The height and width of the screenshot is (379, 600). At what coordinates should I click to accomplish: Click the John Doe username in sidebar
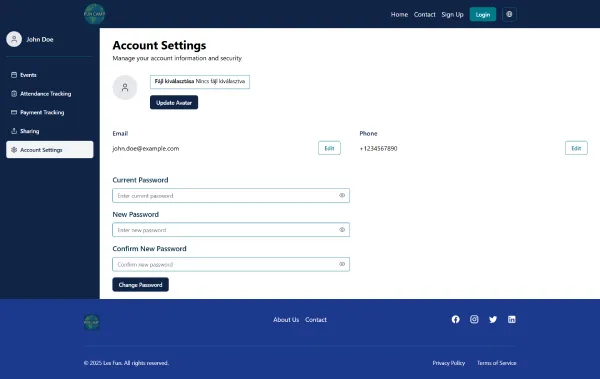(x=40, y=39)
